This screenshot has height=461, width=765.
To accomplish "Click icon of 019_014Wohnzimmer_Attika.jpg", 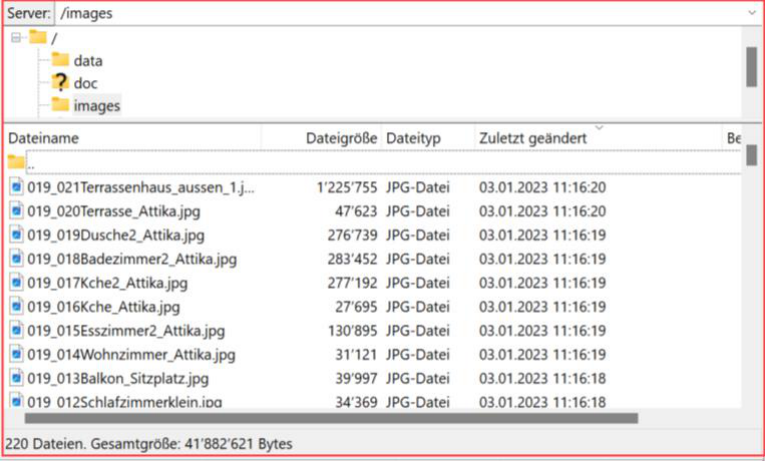I will (x=17, y=354).
